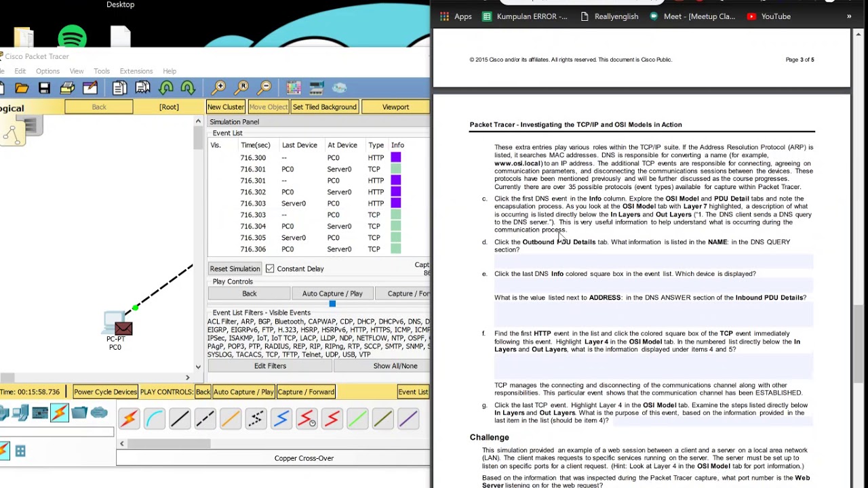Viewport: 868px width, 488px height.
Task: Click the Paste toolbar icon
Action: pyautogui.click(x=142, y=88)
